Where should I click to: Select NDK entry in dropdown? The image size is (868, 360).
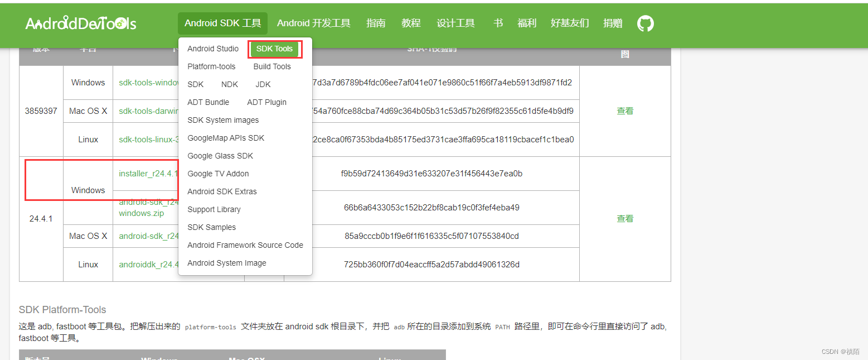tap(230, 84)
